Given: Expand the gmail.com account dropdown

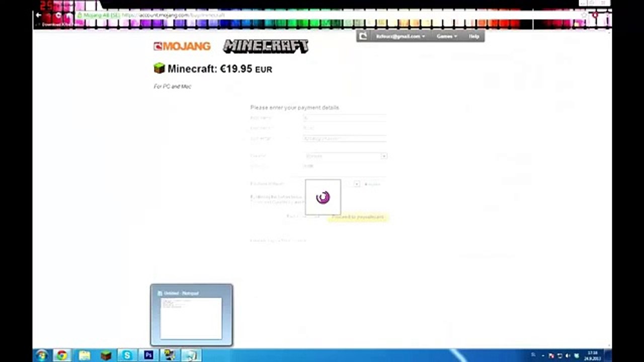Looking at the screenshot, I should click(400, 36).
